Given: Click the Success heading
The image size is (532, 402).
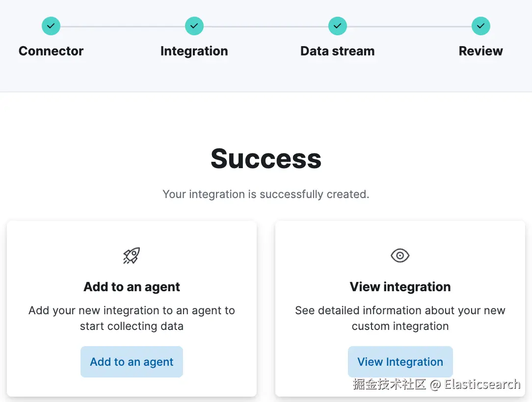Looking at the screenshot, I should click(266, 159).
